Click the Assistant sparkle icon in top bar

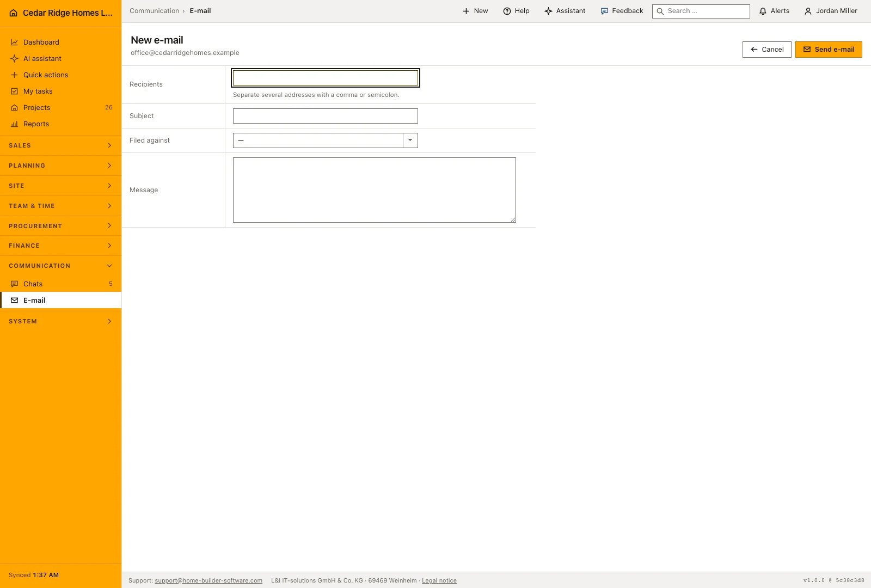[x=548, y=11]
